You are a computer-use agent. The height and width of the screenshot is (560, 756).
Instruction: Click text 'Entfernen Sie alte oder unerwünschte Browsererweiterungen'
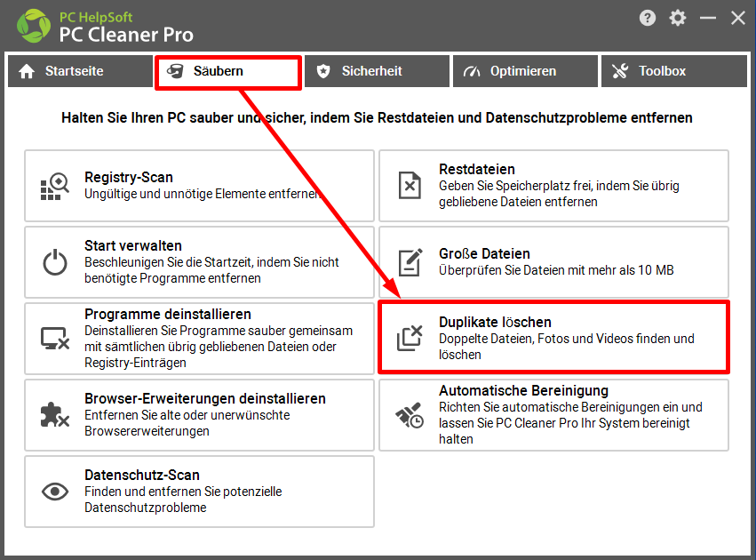(187, 423)
